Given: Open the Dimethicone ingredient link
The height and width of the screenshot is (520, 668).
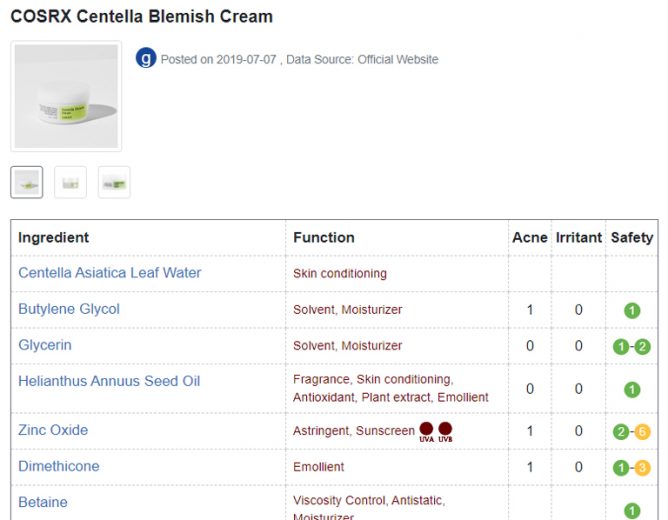Looking at the screenshot, I should pyautogui.click(x=59, y=466).
